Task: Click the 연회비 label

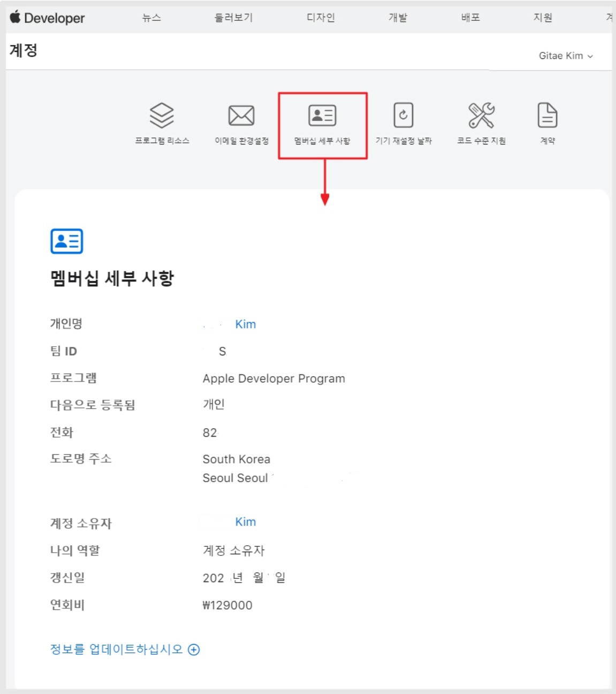Action: 67,605
